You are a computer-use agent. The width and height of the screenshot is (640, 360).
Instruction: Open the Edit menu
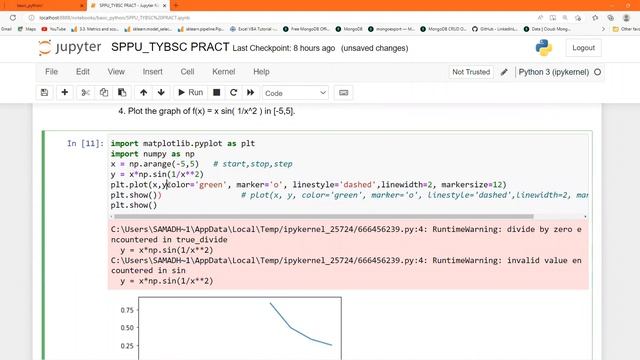pos(82,72)
